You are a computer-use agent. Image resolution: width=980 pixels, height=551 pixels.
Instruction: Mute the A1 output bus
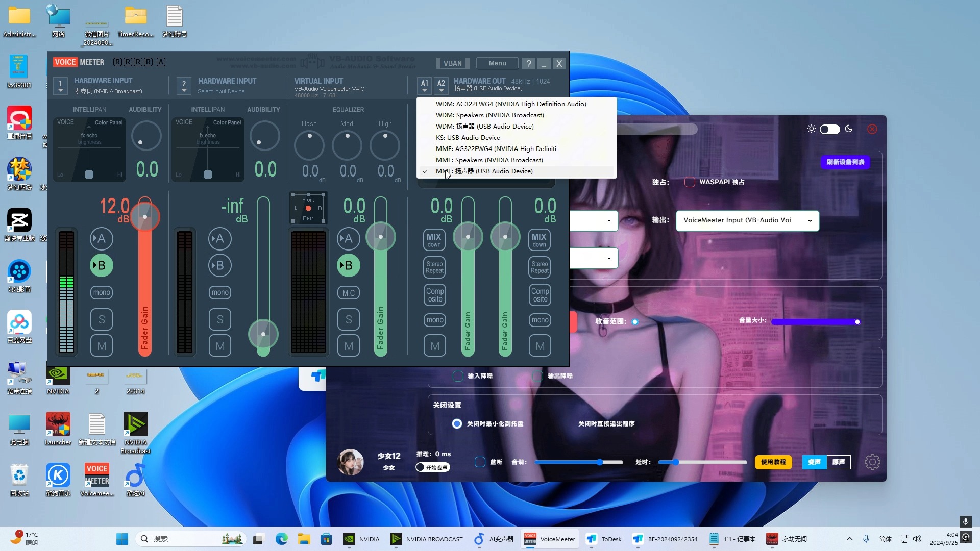(435, 346)
